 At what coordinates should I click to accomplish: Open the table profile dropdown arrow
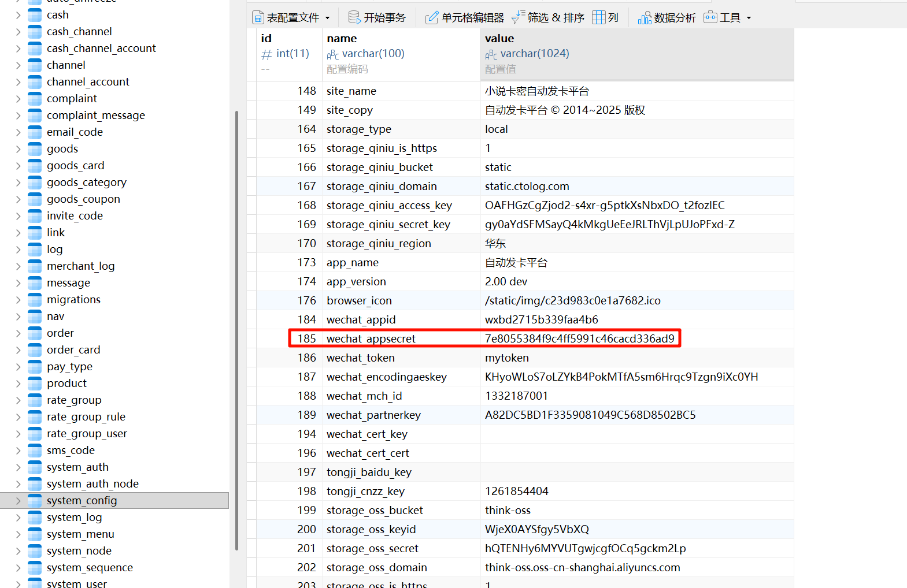[328, 18]
